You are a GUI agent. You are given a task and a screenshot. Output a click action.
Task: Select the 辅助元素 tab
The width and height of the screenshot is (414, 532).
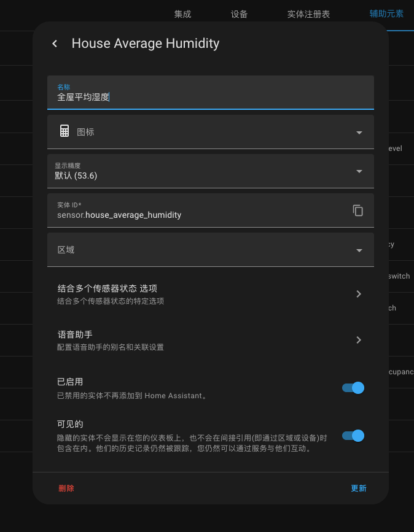(x=386, y=13)
